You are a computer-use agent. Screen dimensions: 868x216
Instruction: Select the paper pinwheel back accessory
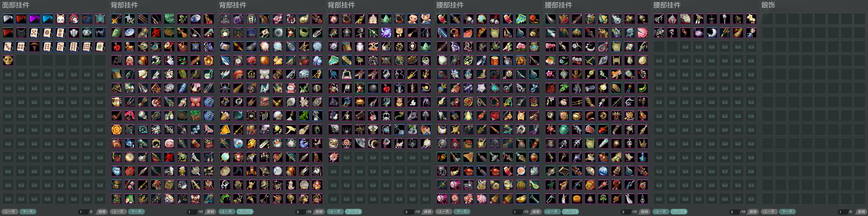(130, 19)
